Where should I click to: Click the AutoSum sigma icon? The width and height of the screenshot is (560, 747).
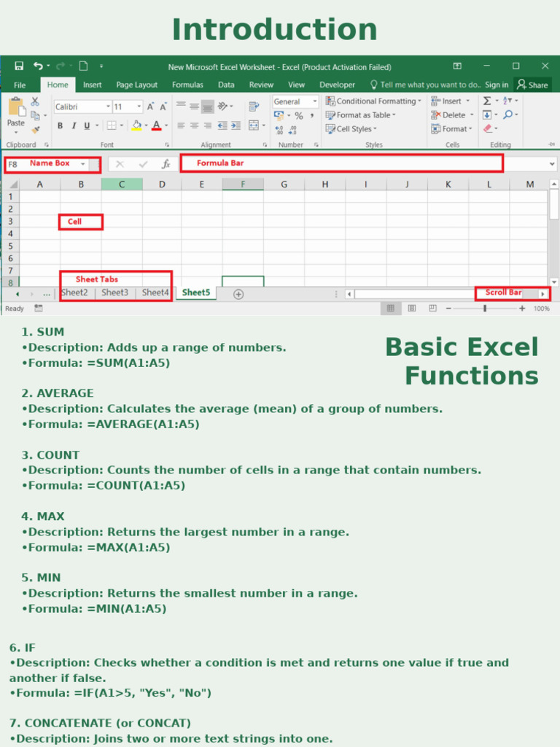coord(487,101)
